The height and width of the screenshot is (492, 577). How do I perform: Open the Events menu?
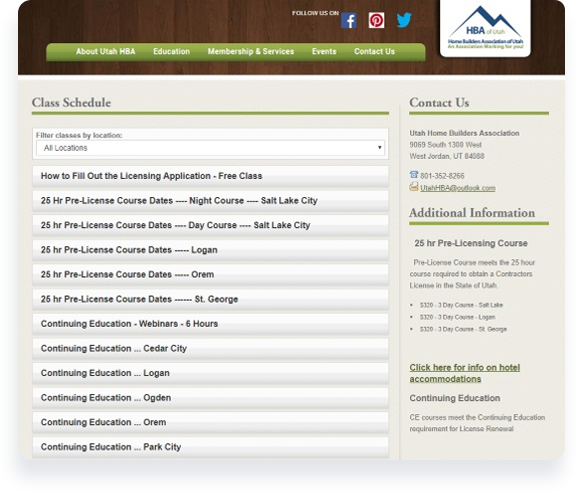click(x=324, y=52)
